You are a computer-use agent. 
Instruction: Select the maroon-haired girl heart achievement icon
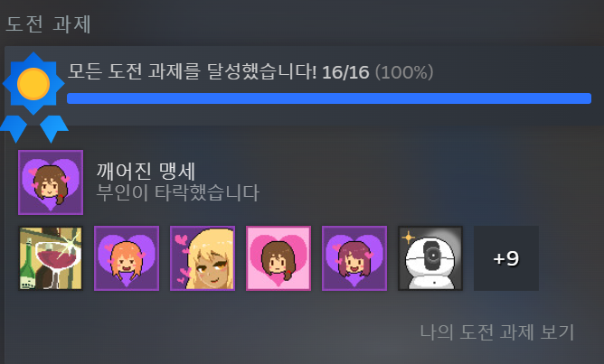pos(354,258)
